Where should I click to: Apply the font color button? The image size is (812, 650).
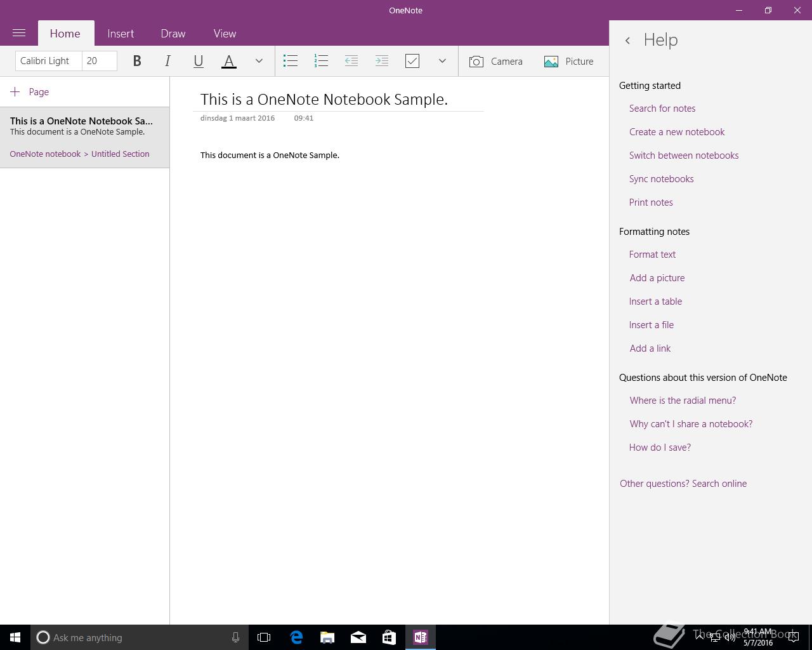[x=228, y=61]
